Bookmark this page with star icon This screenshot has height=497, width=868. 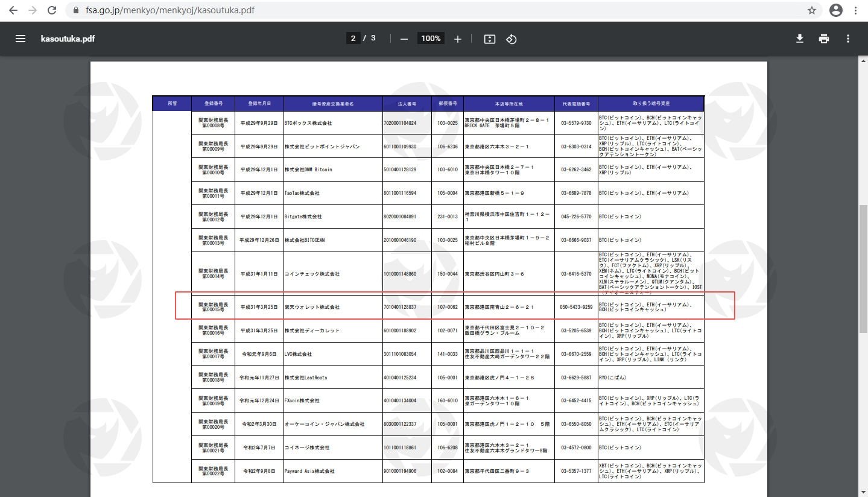click(x=812, y=10)
